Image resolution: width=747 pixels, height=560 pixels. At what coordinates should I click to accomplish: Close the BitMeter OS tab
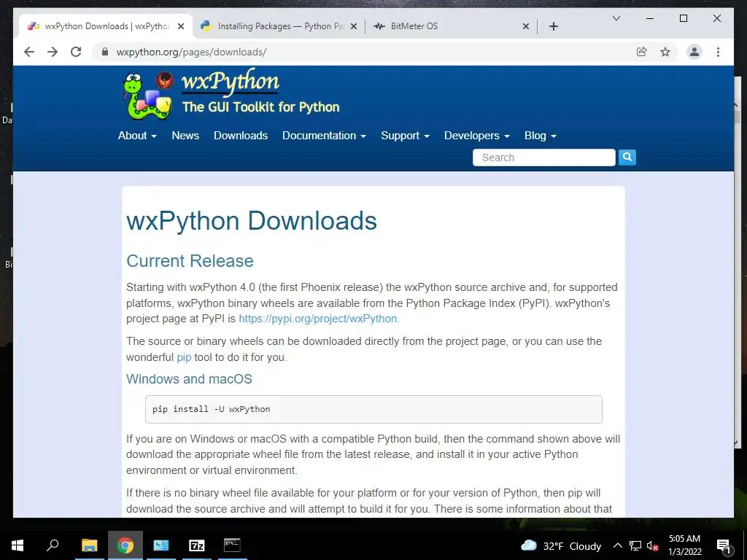tap(525, 26)
